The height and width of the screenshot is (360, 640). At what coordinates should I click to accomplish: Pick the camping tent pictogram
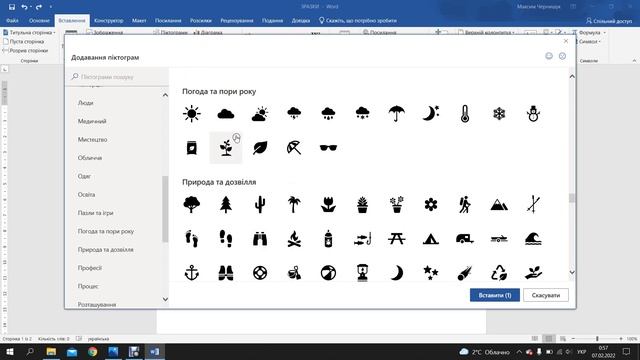[x=431, y=239]
